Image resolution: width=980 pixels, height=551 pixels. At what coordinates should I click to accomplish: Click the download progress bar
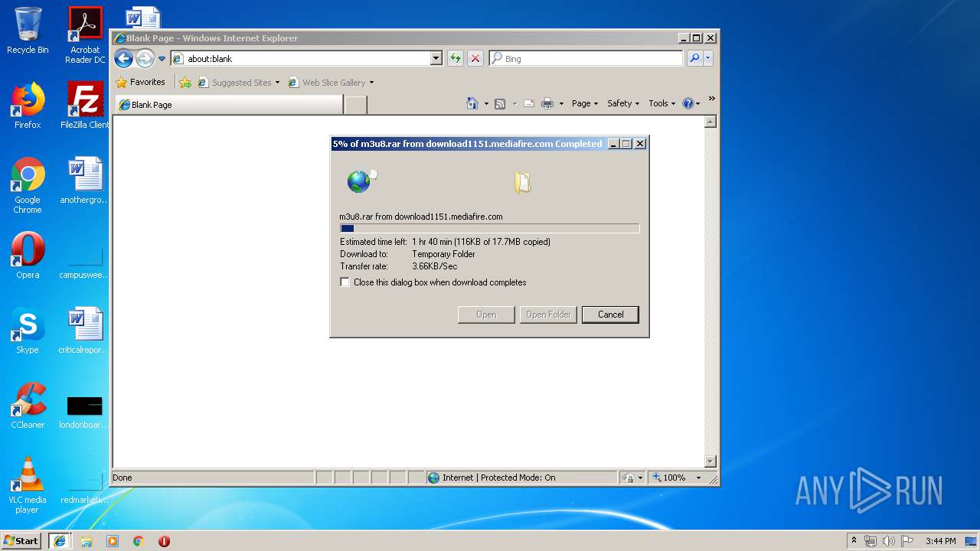coord(489,228)
